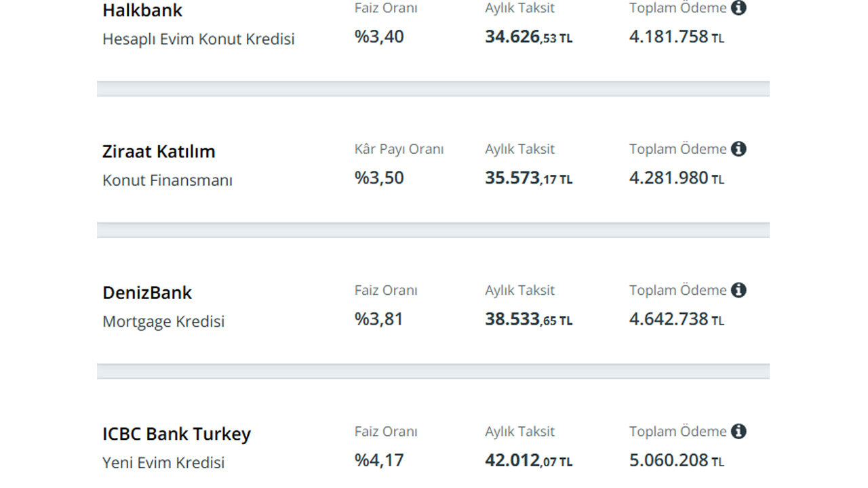Click Hesaplı Evim Konut Kredisi product

click(x=199, y=39)
